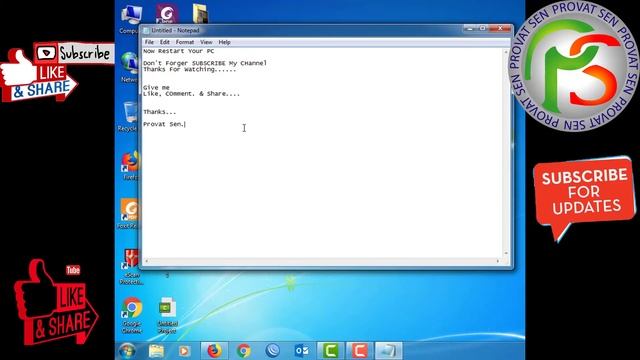The image size is (640, 360).
Task: Open the Help menu in Notepad
Action: (224, 42)
